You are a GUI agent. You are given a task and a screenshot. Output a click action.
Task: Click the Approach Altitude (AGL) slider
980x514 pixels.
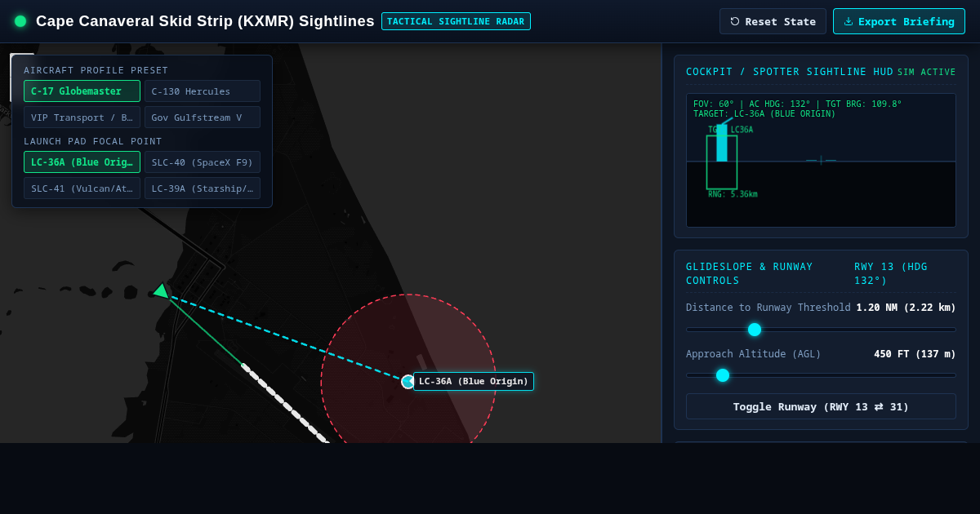pos(821,375)
